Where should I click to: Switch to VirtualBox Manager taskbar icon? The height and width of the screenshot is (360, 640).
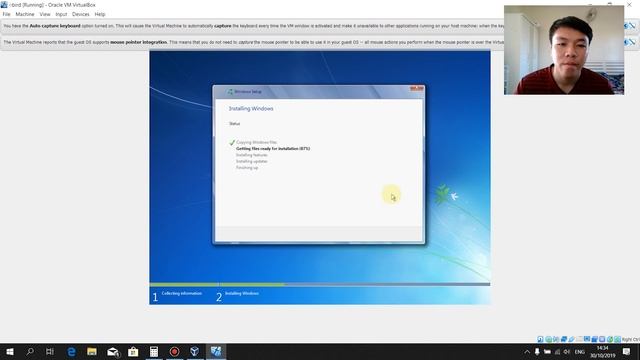pos(195,351)
